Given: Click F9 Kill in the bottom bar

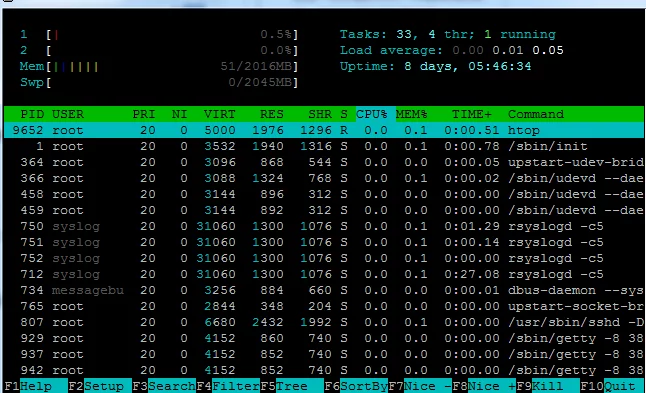Looking at the screenshot, I should point(548,386).
